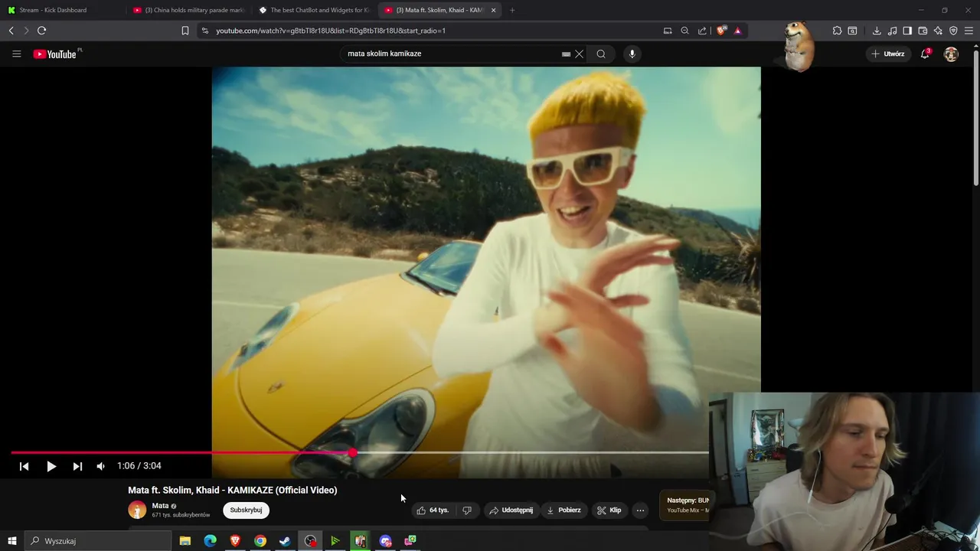980x551 pixels.
Task: Open the Windows Start menu
Action: (11, 541)
